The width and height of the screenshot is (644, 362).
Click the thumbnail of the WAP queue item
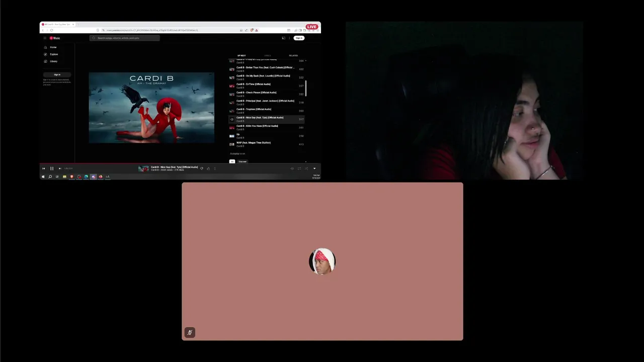232,144
